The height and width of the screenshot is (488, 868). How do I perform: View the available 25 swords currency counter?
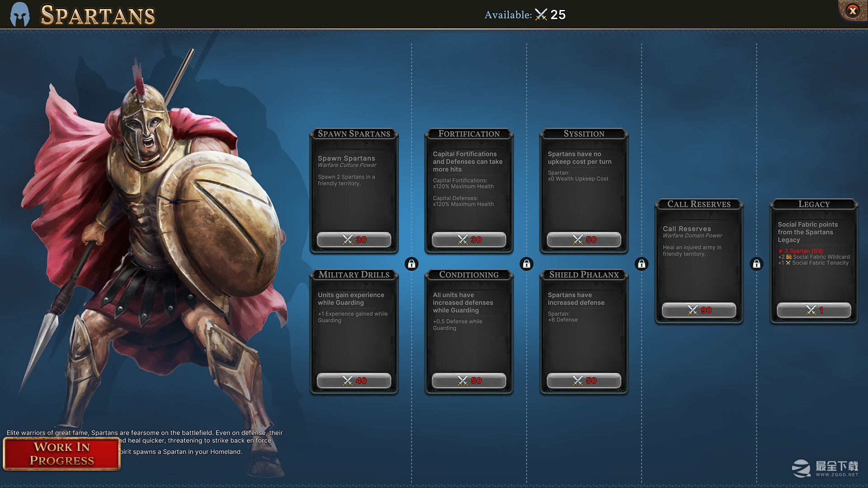pyautogui.click(x=524, y=15)
